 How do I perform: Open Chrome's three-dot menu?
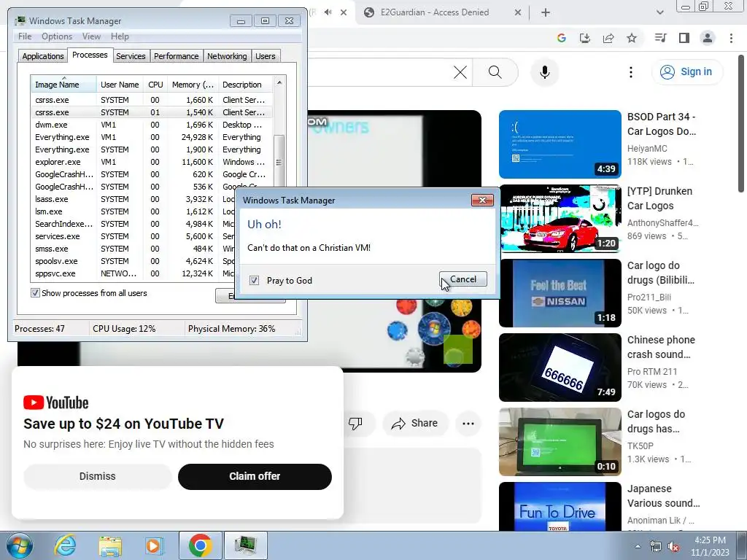[x=731, y=38]
